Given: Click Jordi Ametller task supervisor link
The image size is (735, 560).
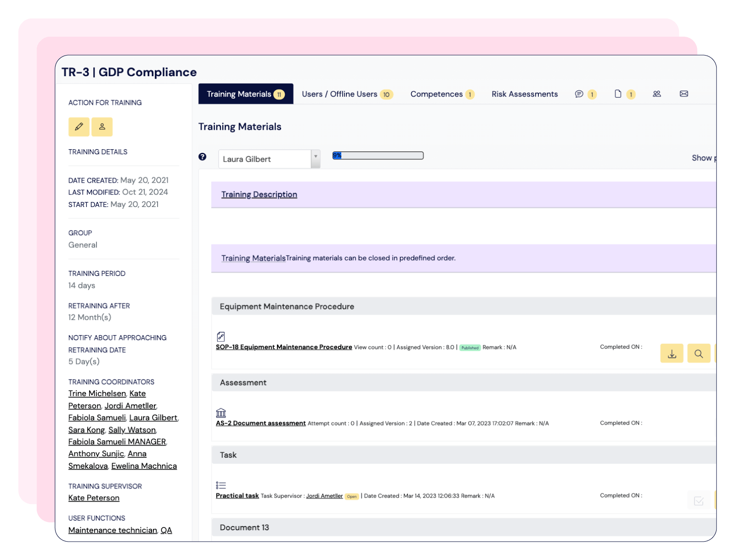Looking at the screenshot, I should (324, 496).
